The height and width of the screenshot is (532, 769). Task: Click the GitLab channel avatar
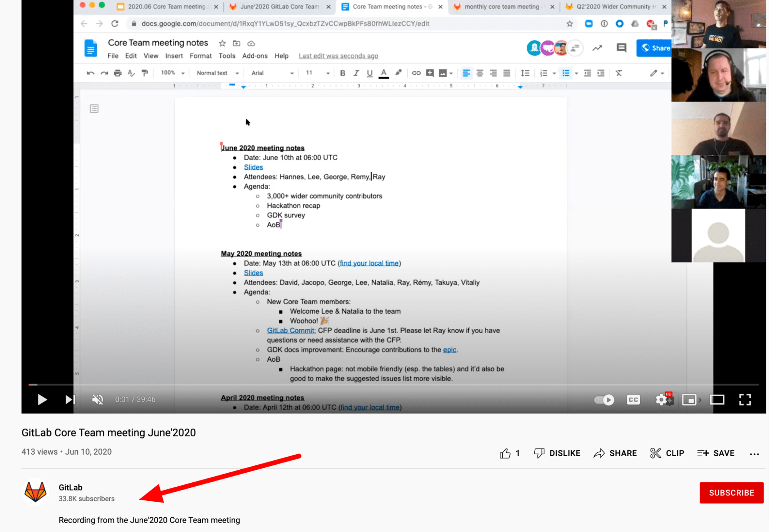(35, 492)
